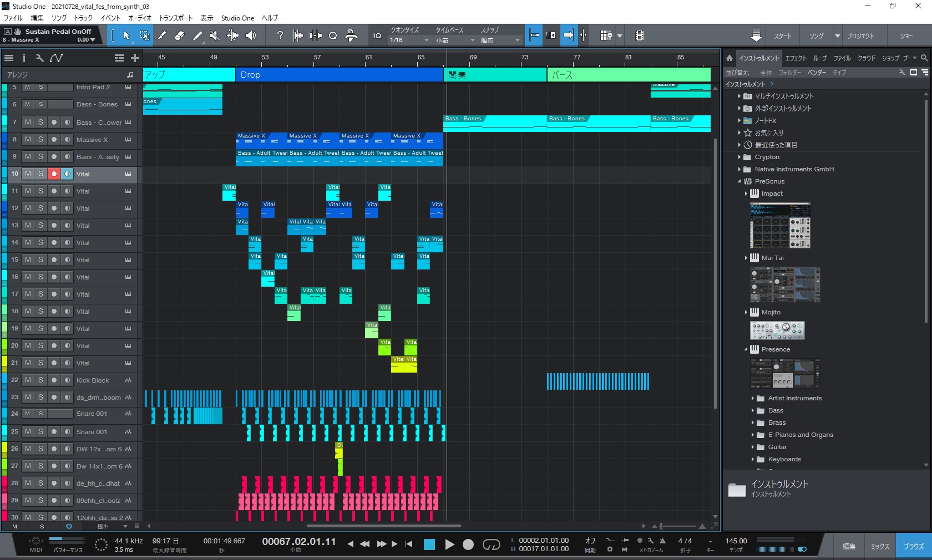Click the Stop transport button
The height and width of the screenshot is (560, 932).
(429, 544)
